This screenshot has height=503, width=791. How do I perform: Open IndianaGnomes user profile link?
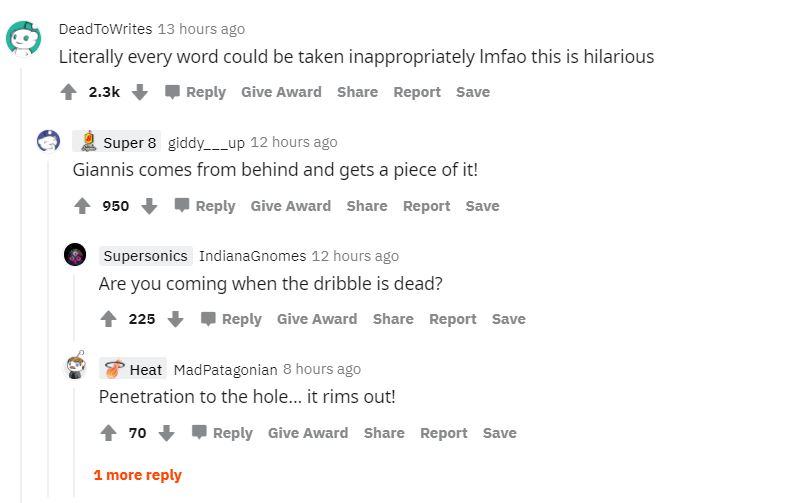pos(252,256)
